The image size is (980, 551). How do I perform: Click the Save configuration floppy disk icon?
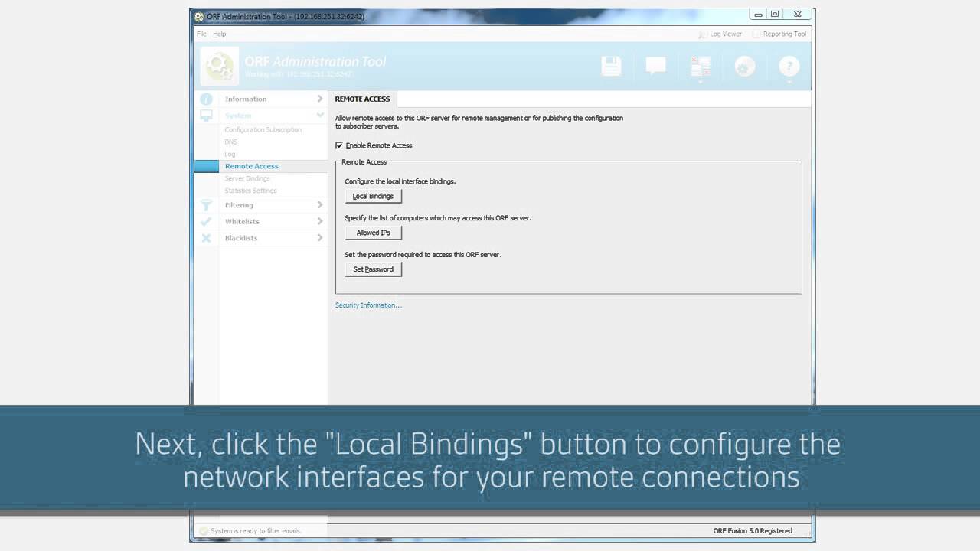pos(611,67)
